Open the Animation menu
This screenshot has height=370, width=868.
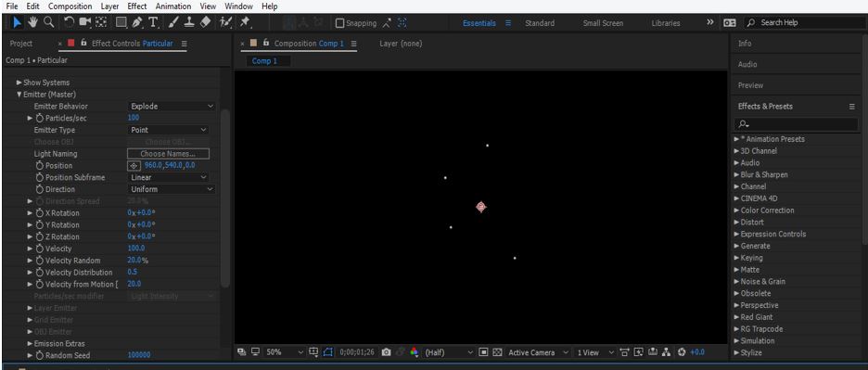173,6
